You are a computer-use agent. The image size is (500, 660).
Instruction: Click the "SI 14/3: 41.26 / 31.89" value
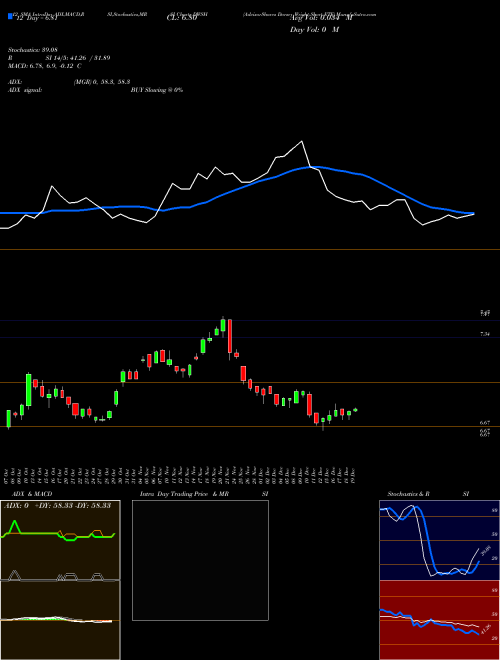pos(78,58)
